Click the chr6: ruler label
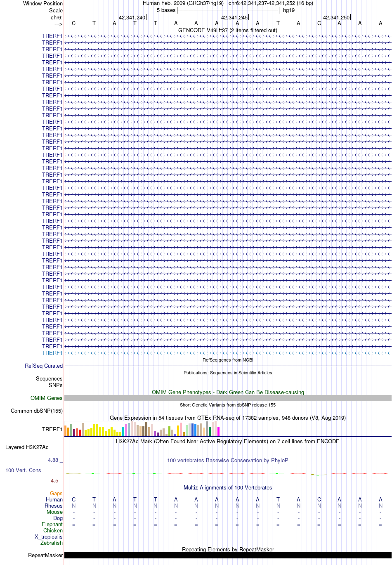This screenshot has height=565, width=392. (x=57, y=18)
